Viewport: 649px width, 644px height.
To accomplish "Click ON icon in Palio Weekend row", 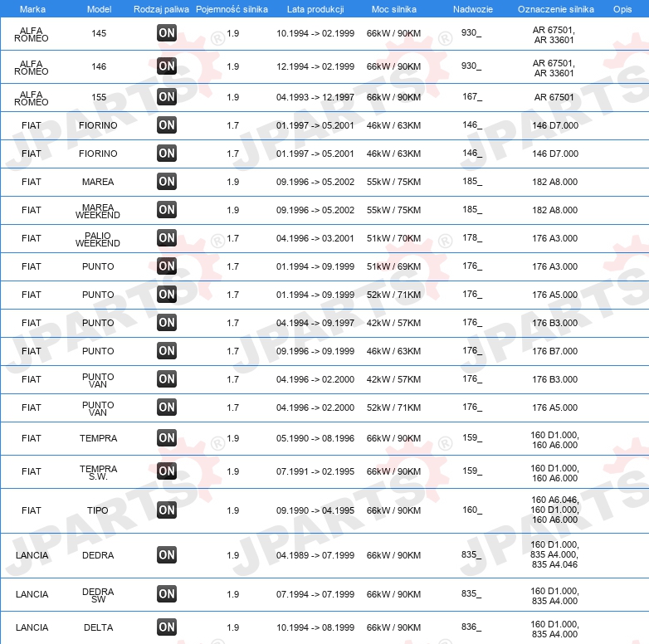I will [x=167, y=238].
